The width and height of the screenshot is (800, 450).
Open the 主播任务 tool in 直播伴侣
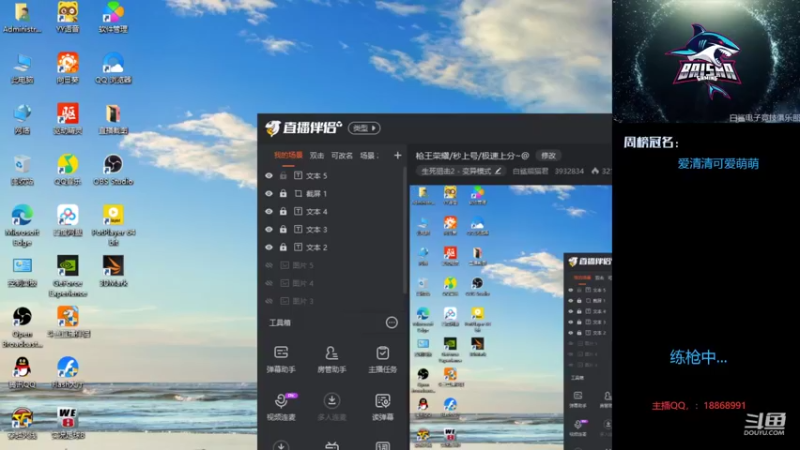[382, 359]
